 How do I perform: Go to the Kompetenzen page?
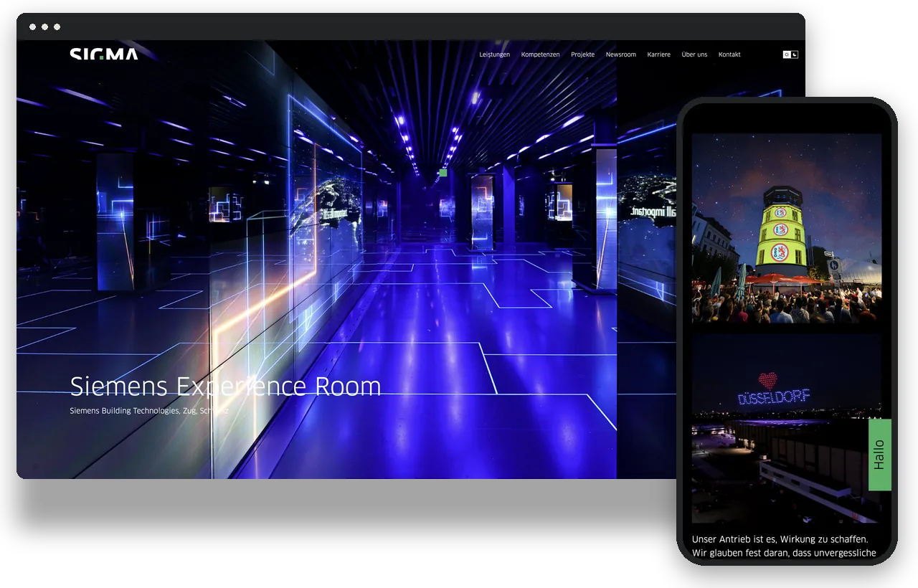(541, 54)
